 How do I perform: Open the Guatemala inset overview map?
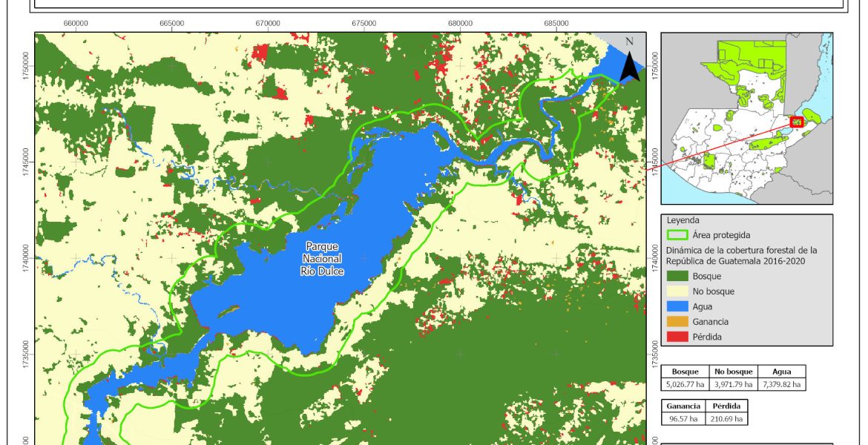click(746, 119)
